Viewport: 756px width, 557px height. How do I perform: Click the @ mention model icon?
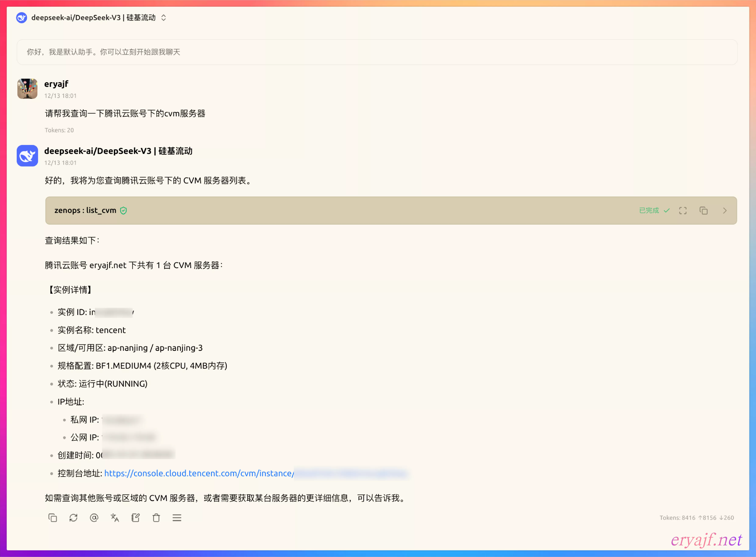[94, 518]
